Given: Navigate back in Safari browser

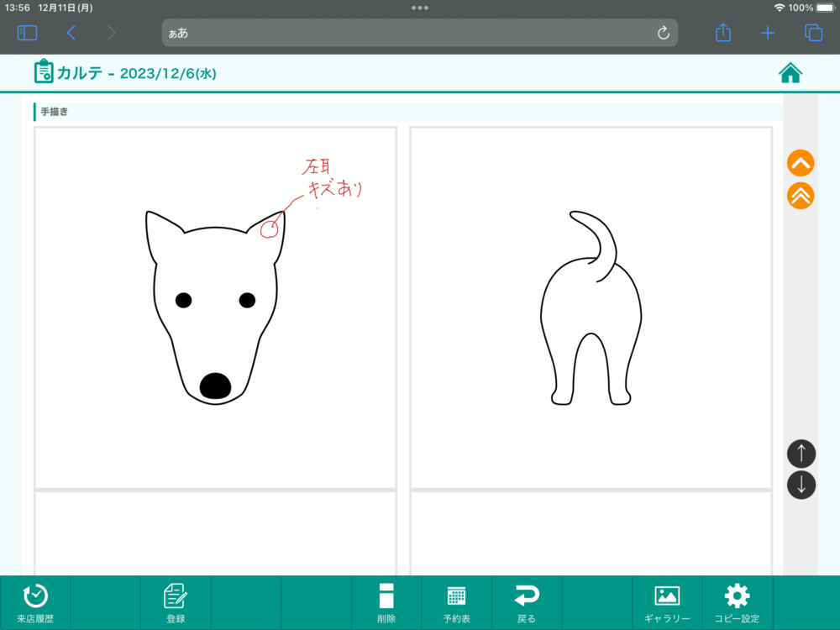Looking at the screenshot, I should coord(71,33).
